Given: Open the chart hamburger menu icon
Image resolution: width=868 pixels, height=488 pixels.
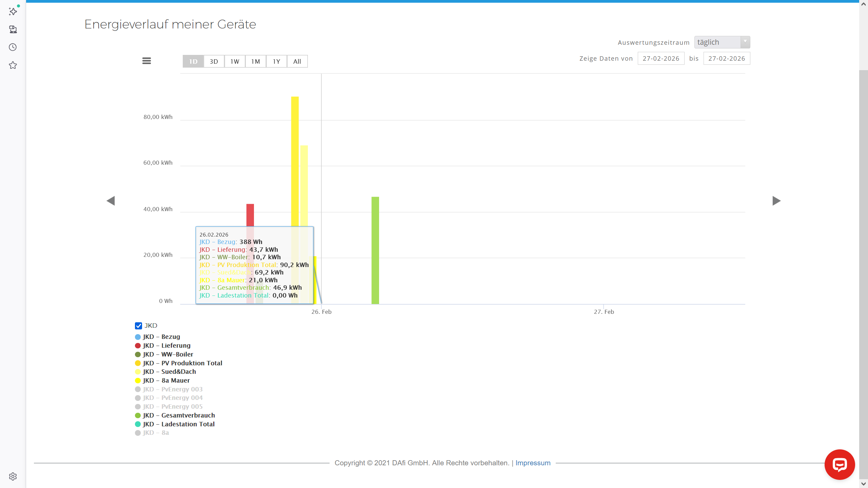Looking at the screenshot, I should tap(146, 61).
